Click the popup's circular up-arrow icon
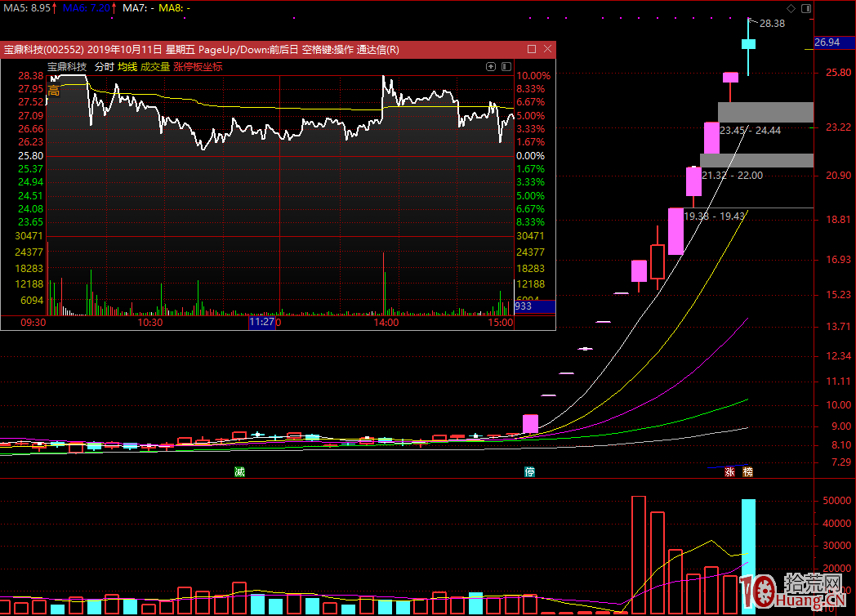Image resolution: width=856 pixels, height=616 pixels. click(x=491, y=67)
